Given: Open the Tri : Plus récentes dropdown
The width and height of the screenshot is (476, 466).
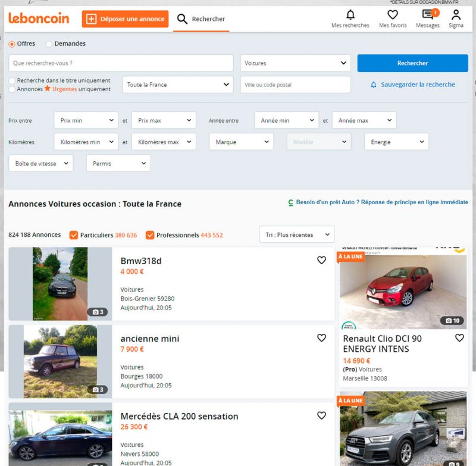Looking at the screenshot, I should [x=296, y=234].
